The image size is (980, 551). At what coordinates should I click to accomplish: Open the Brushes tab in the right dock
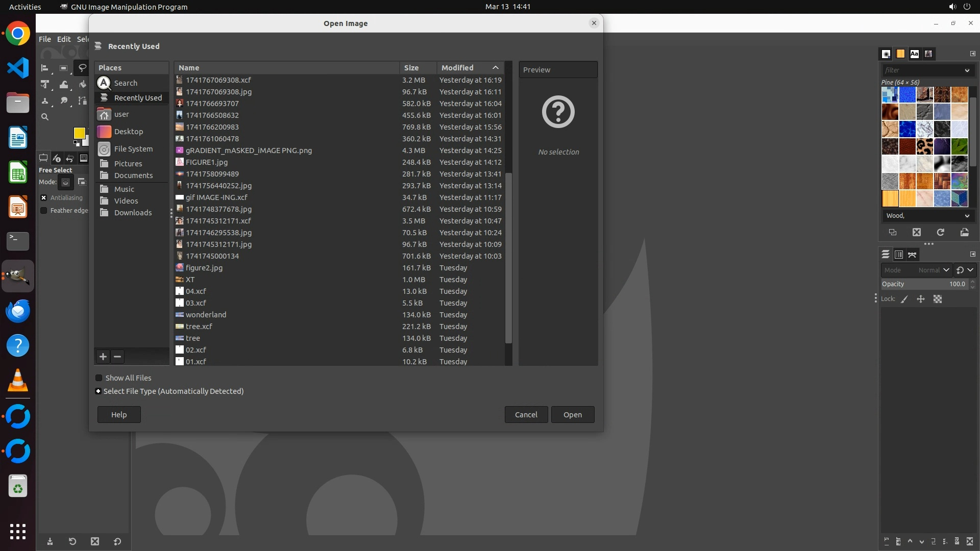(x=886, y=54)
